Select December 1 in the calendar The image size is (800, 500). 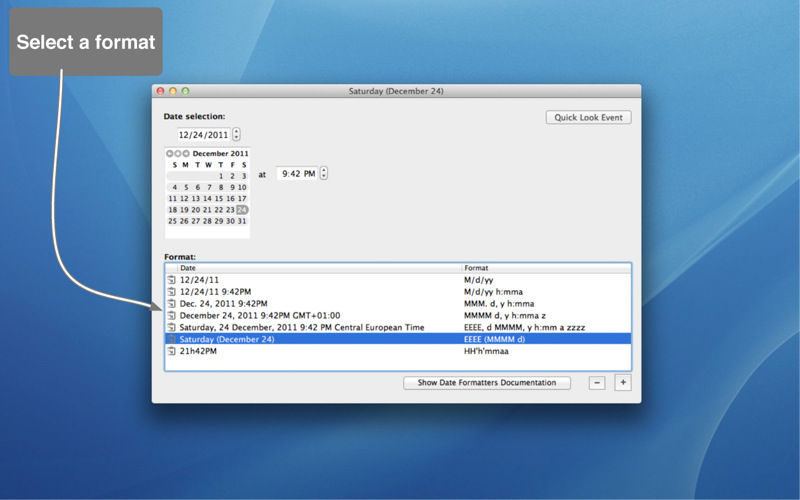(x=221, y=176)
